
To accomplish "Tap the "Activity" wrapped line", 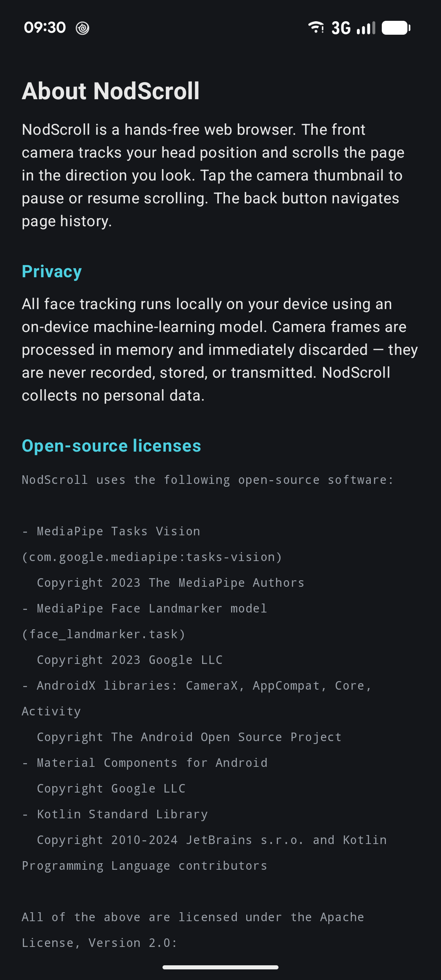I will (51, 712).
